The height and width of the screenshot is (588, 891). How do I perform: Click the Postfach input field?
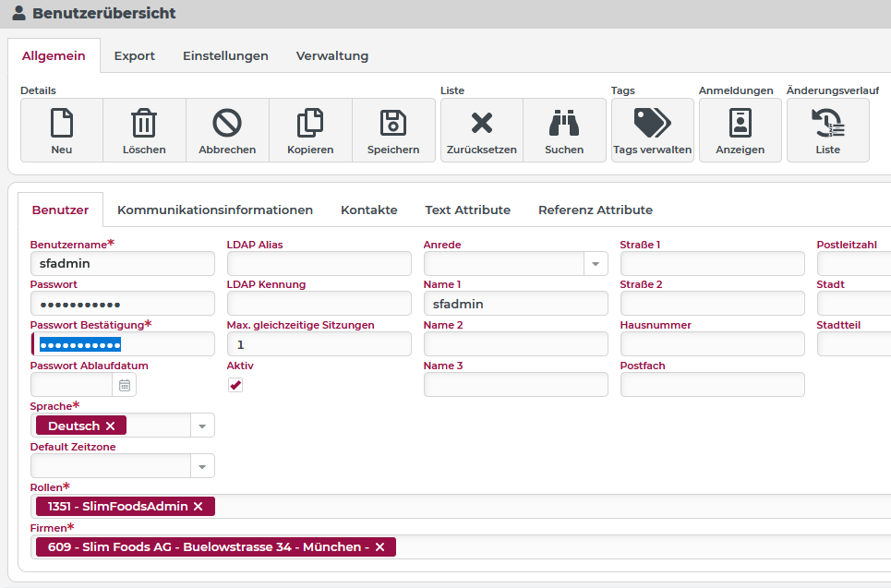tap(713, 385)
